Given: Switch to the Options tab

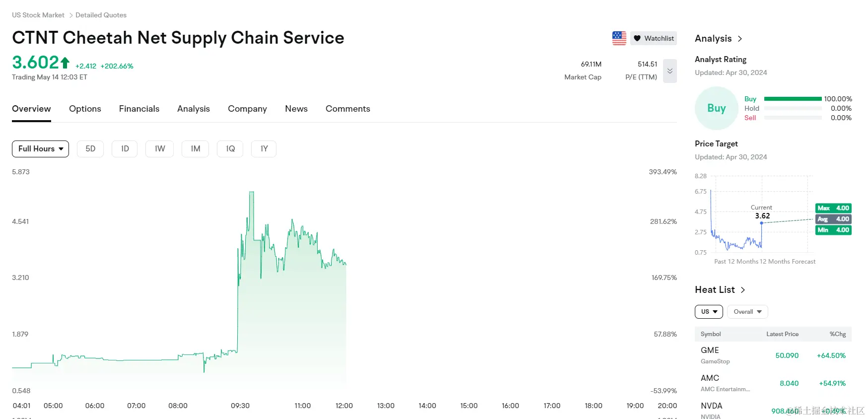Looking at the screenshot, I should (85, 109).
